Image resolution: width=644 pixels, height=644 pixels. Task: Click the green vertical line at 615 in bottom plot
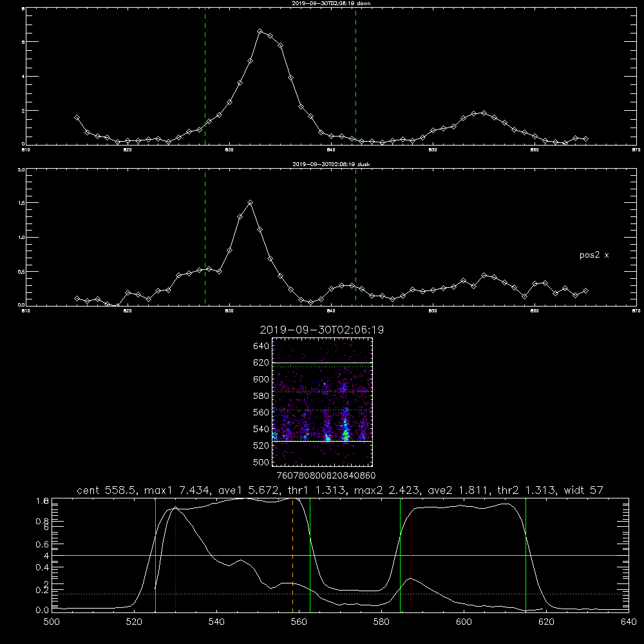coord(526,554)
